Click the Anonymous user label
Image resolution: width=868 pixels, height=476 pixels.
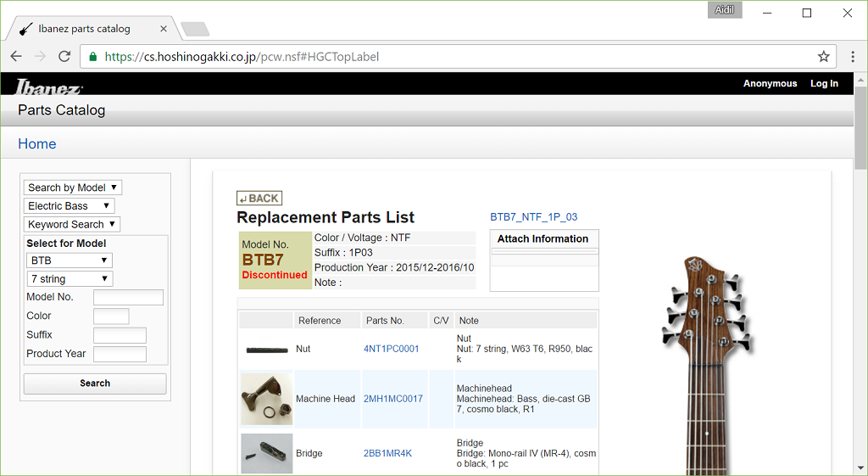point(770,84)
